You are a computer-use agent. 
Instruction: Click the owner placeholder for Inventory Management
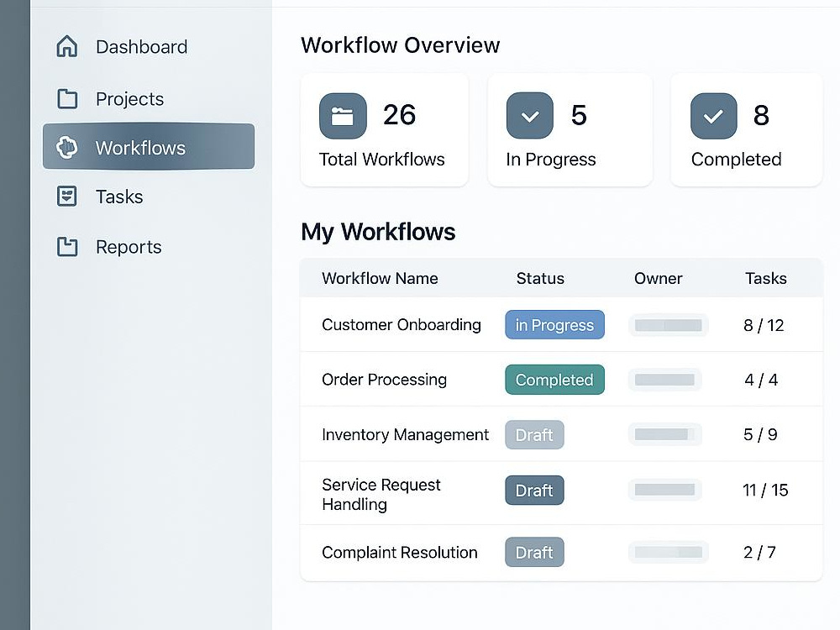pos(664,434)
